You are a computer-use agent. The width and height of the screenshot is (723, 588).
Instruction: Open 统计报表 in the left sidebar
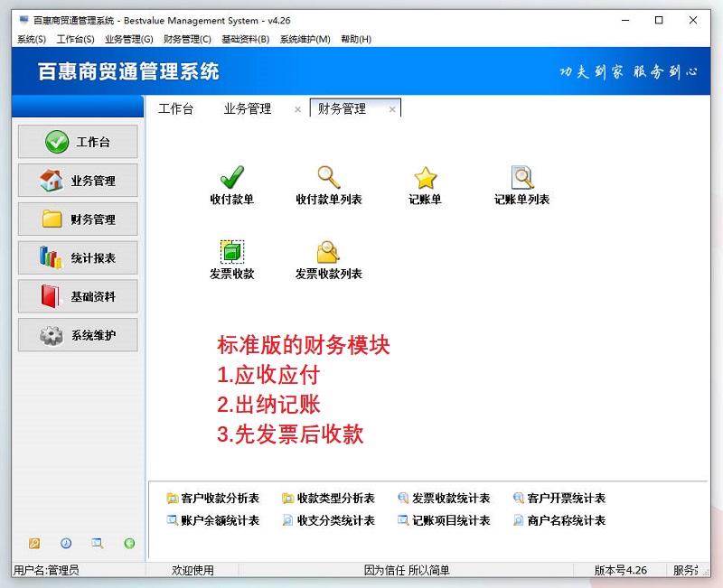[x=78, y=257]
